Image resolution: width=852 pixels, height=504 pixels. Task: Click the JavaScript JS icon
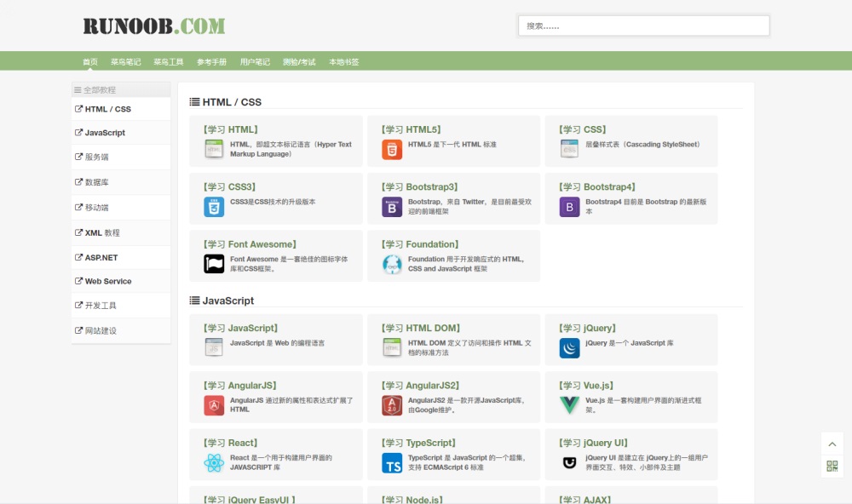tap(214, 347)
